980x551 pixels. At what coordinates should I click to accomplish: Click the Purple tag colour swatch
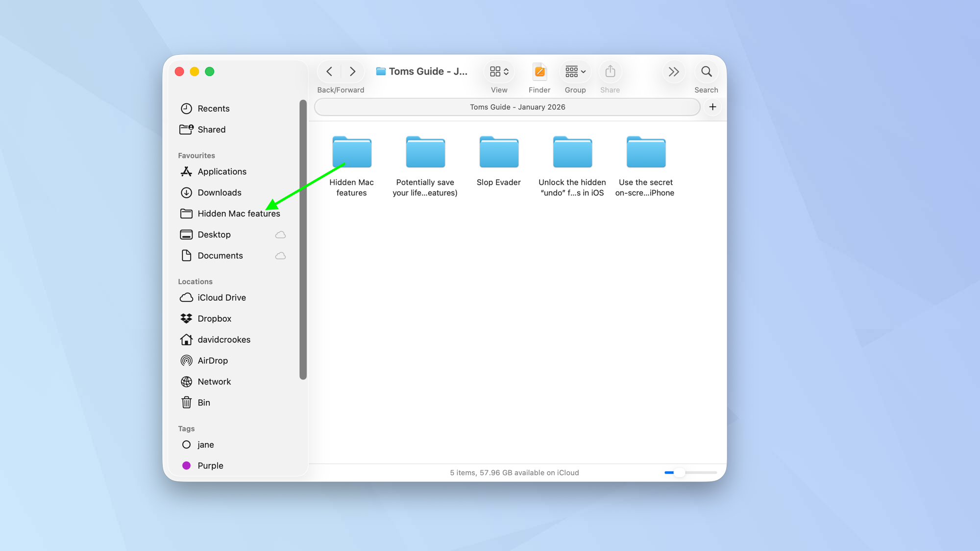pyautogui.click(x=186, y=465)
